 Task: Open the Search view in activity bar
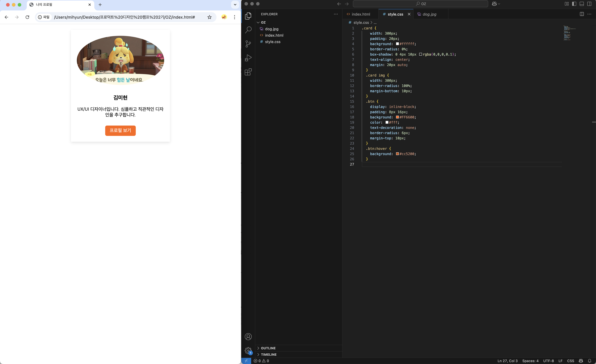pos(248,30)
